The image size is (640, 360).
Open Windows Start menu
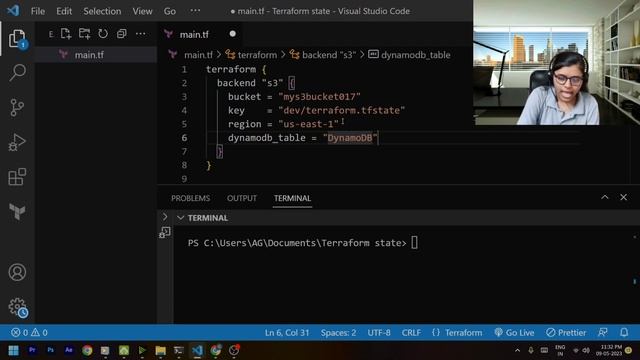click(x=13, y=351)
